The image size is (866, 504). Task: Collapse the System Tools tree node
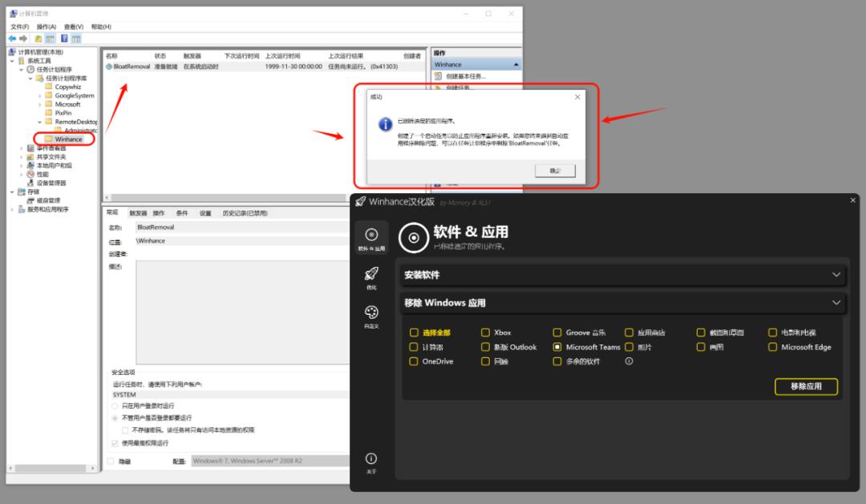[12, 61]
